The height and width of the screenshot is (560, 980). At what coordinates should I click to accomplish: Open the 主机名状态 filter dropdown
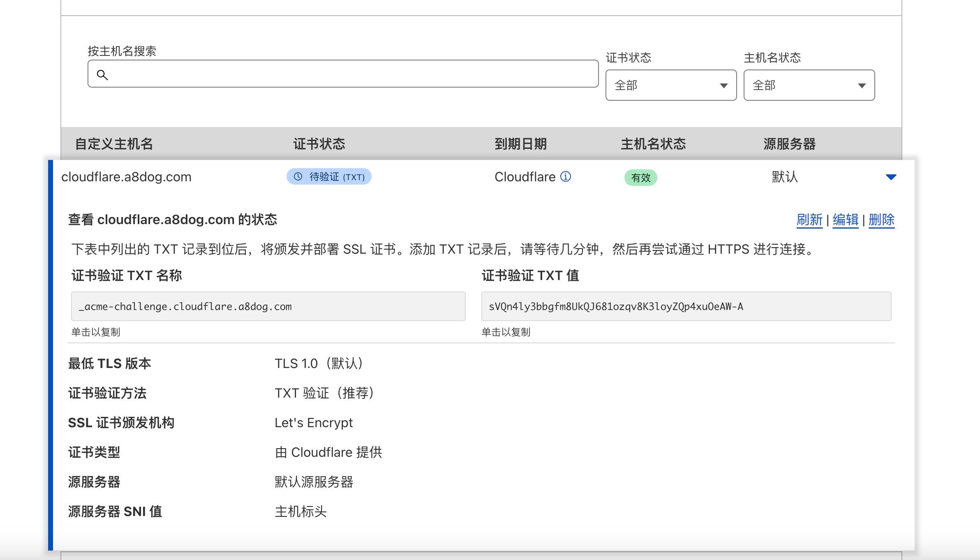(809, 85)
